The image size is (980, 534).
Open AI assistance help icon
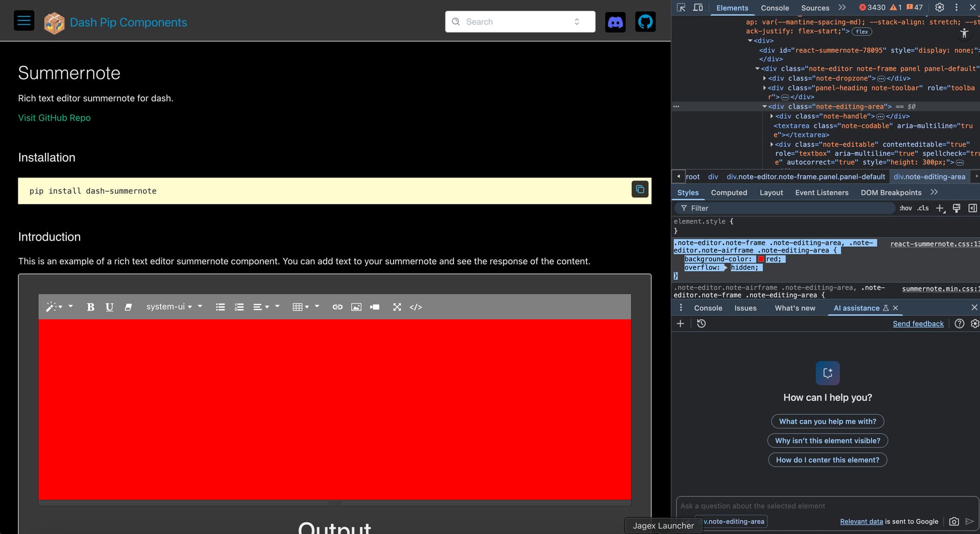coord(960,323)
